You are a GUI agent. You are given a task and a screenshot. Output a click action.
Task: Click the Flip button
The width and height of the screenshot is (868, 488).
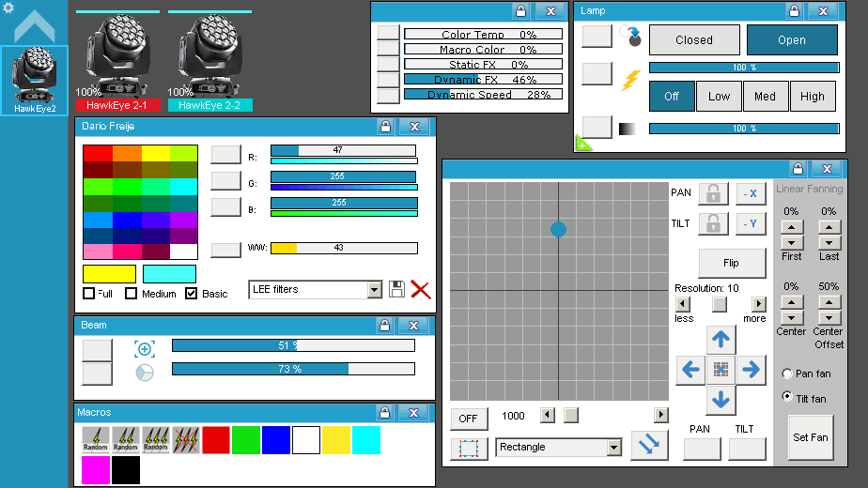coord(732,263)
